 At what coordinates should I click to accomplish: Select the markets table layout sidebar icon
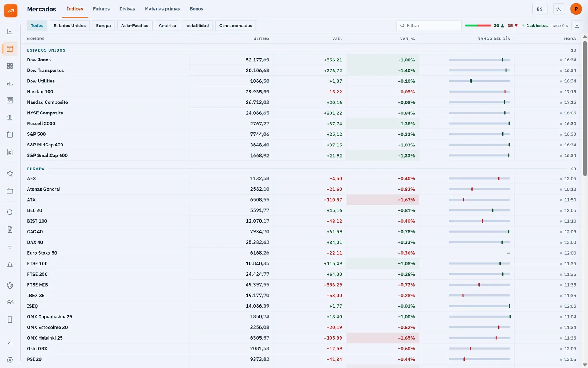pos(10,49)
